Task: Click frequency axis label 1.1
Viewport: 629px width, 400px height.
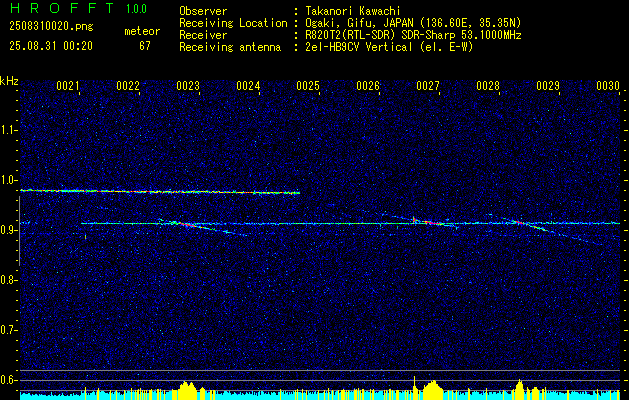Action: click(8, 130)
